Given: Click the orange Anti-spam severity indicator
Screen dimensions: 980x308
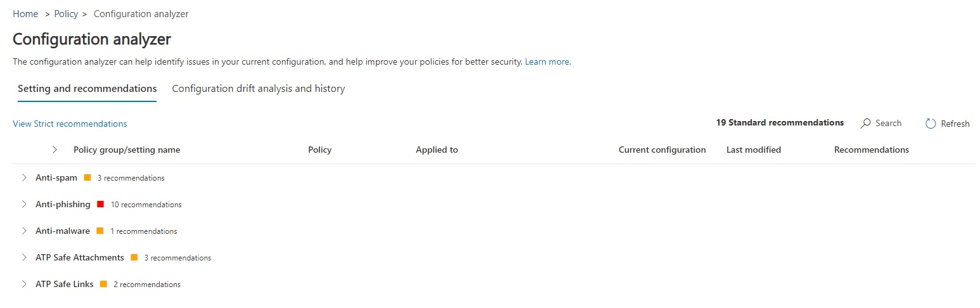Looking at the screenshot, I should pos(87,178).
